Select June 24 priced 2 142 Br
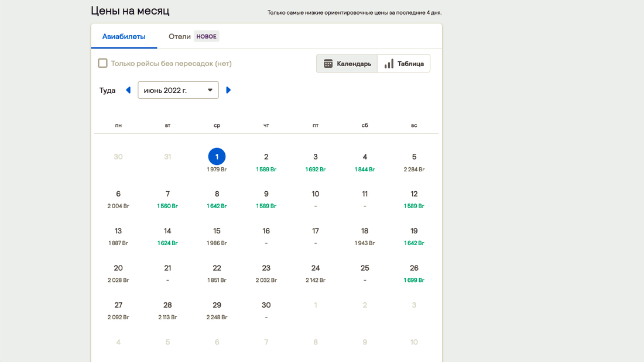644x362 pixels. point(316,273)
